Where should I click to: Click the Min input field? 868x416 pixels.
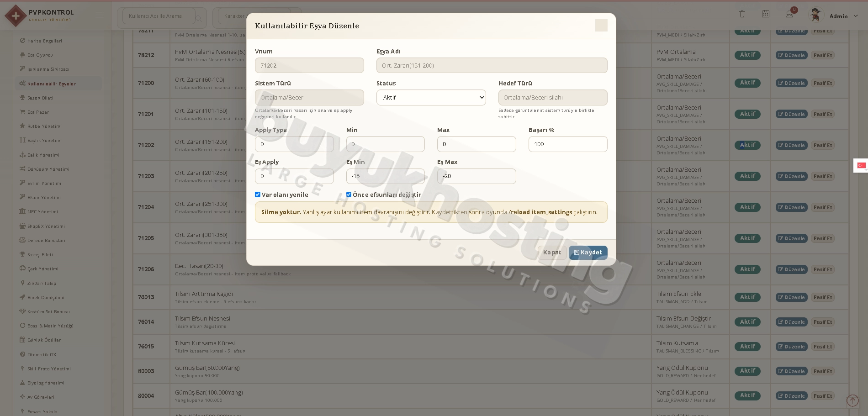[x=385, y=144]
